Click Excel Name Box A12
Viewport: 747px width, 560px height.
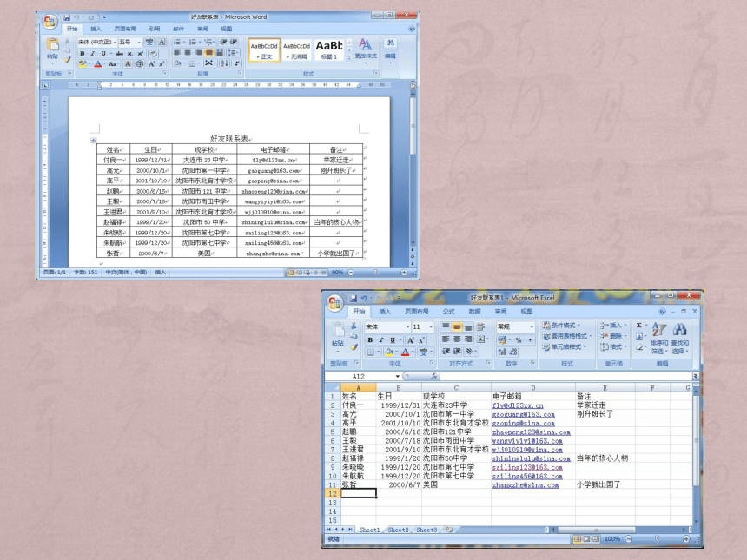[360, 376]
